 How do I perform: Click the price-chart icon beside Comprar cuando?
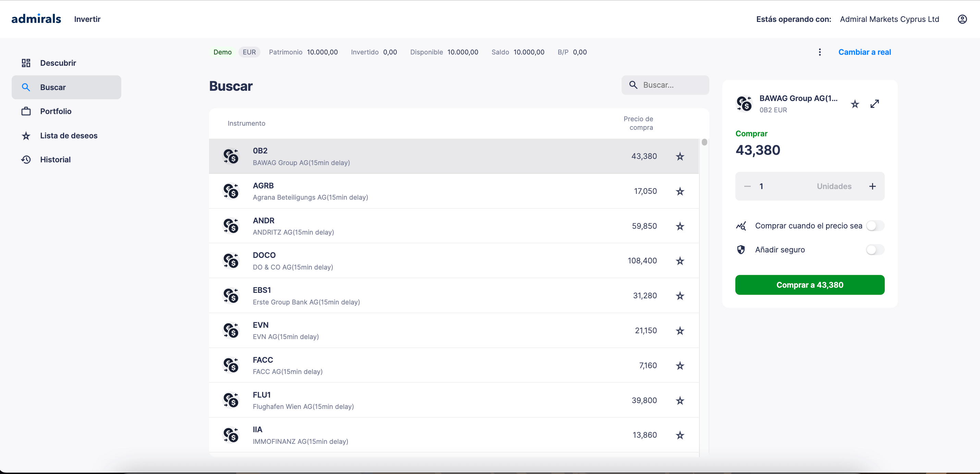[x=741, y=226]
